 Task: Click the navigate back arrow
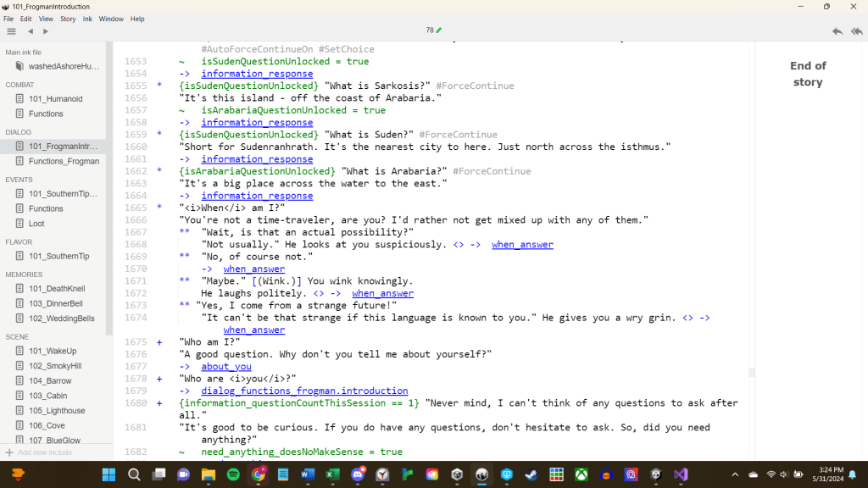31,31
